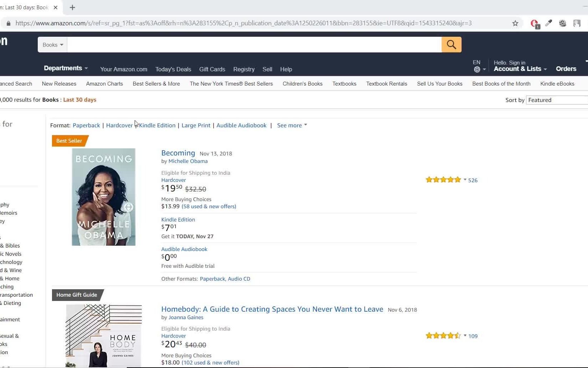Filter format by Hardcover

tap(119, 125)
